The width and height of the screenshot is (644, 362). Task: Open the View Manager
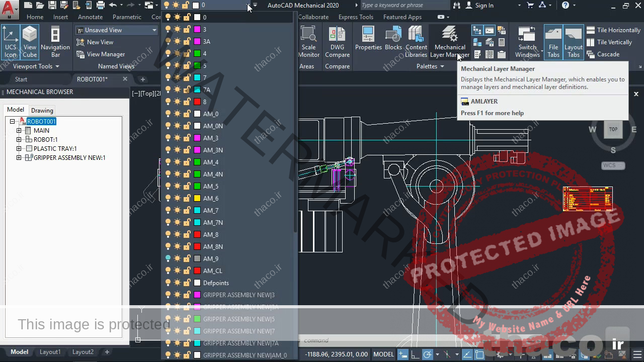coord(101,54)
